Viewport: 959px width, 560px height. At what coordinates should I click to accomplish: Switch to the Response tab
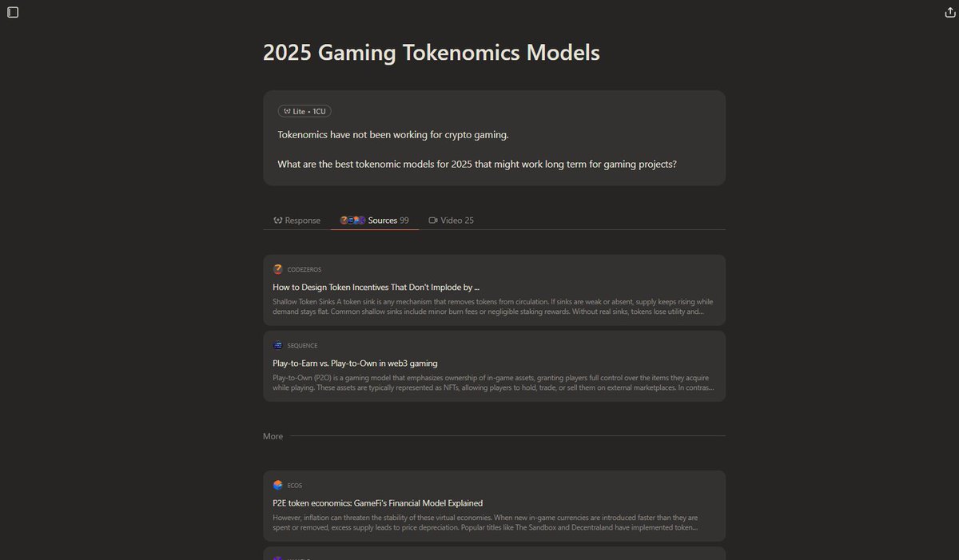tap(296, 220)
